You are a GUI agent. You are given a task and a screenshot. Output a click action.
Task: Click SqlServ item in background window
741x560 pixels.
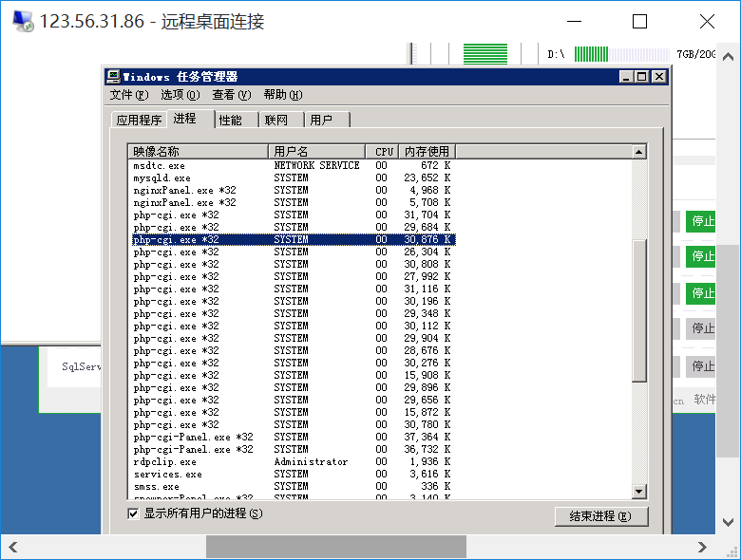(81, 367)
